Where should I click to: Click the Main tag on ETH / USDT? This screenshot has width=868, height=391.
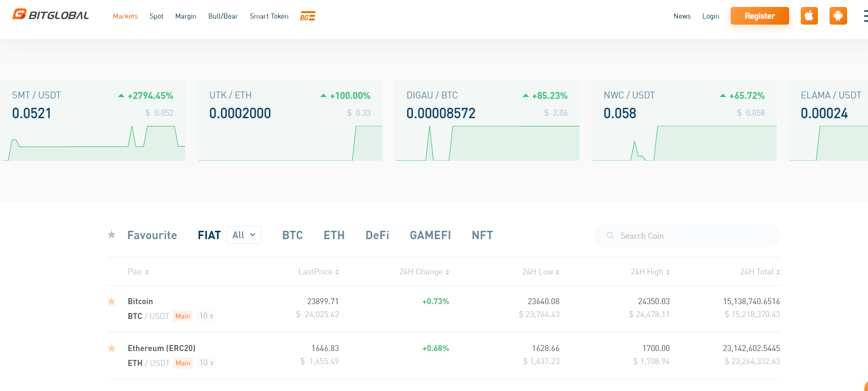click(183, 363)
